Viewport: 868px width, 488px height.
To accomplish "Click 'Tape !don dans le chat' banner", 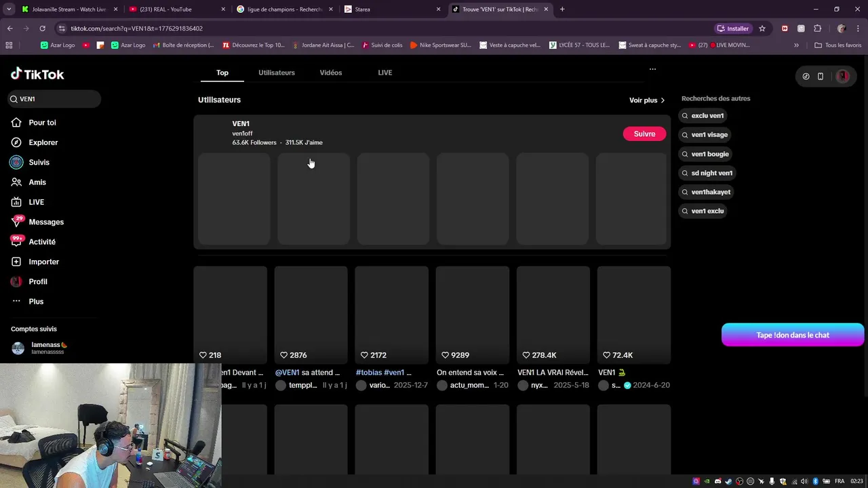I will (x=793, y=335).
